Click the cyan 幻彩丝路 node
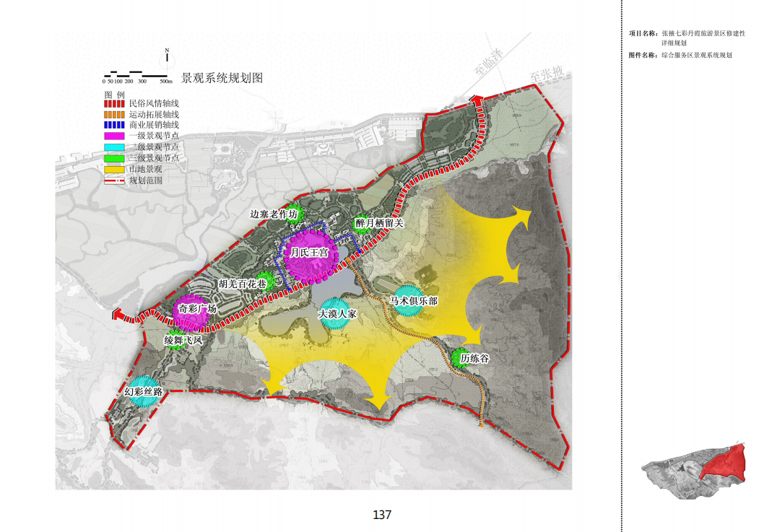 [x=142, y=392]
